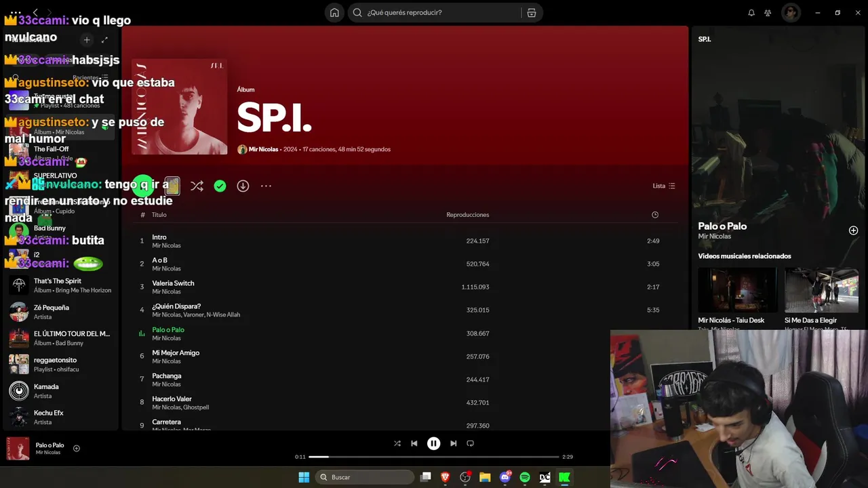Create new playlist with plus icon
The height and width of the screenshot is (488, 868).
tap(86, 40)
